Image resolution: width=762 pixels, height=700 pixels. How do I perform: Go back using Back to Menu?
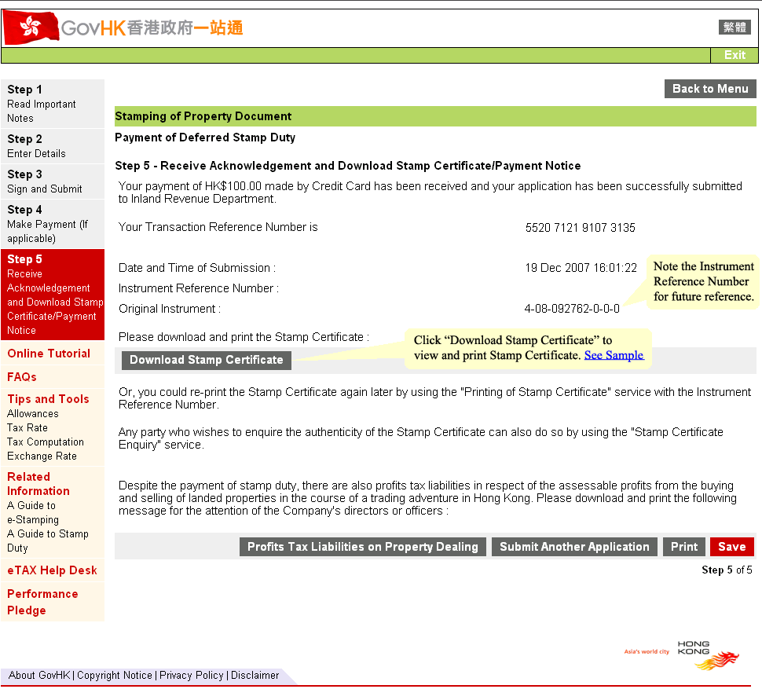710,89
